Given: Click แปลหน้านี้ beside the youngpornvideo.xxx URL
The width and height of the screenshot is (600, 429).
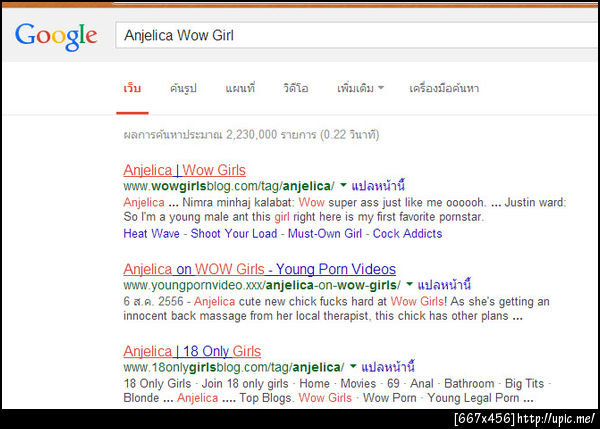Looking at the screenshot, I should [x=444, y=285].
